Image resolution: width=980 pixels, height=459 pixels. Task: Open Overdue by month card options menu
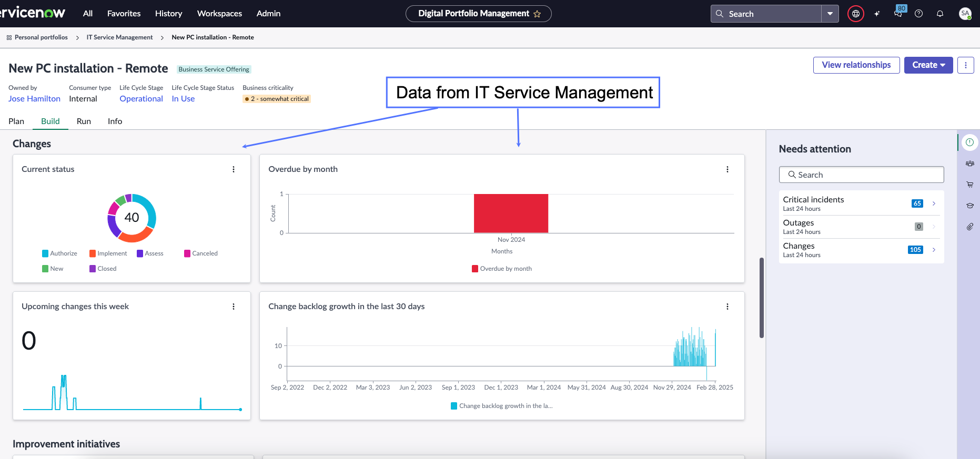coord(728,169)
